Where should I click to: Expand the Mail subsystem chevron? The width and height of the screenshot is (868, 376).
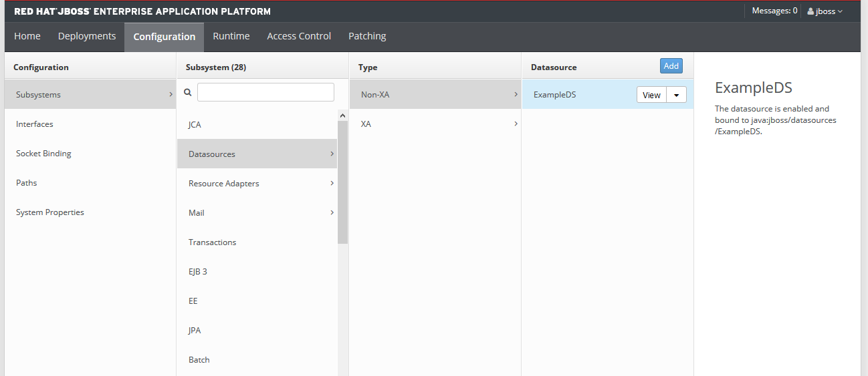[332, 212]
